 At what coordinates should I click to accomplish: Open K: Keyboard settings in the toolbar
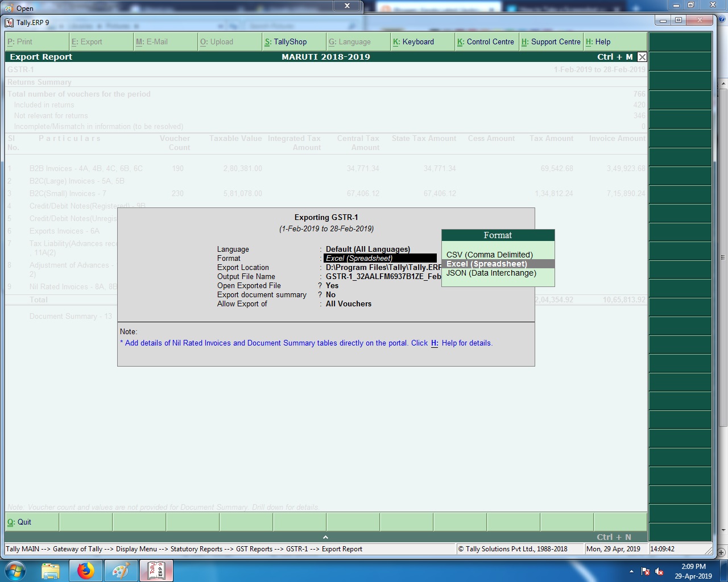pos(423,42)
